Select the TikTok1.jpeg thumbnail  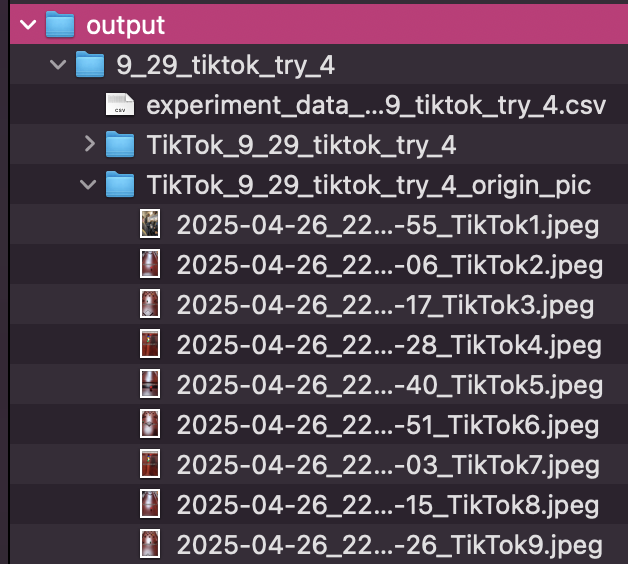pos(150,224)
